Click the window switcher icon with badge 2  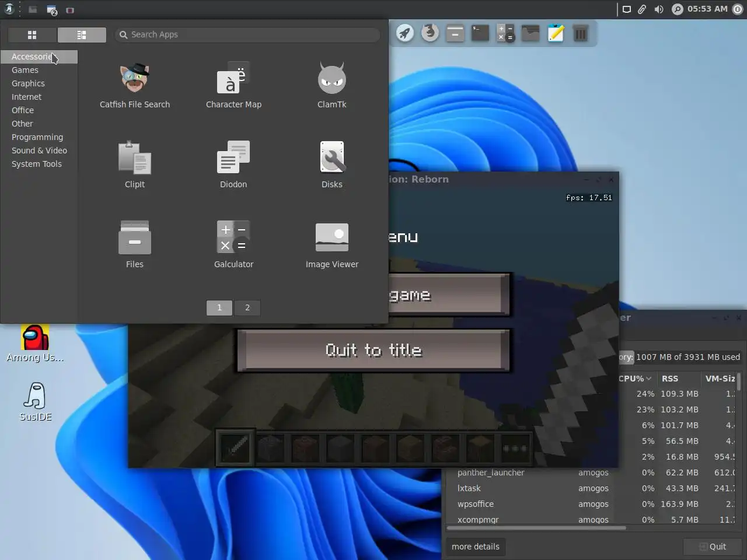click(52, 10)
